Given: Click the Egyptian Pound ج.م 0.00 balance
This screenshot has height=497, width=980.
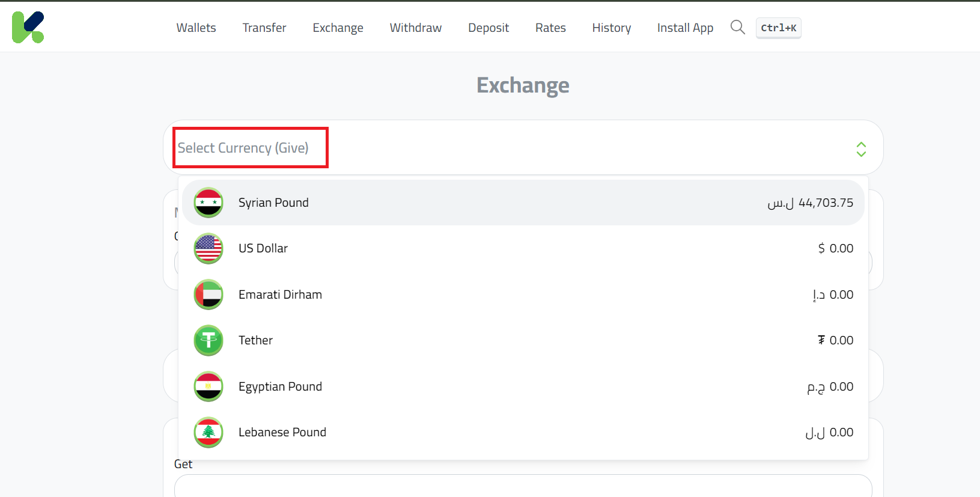Looking at the screenshot, I should tap(830, 387).
